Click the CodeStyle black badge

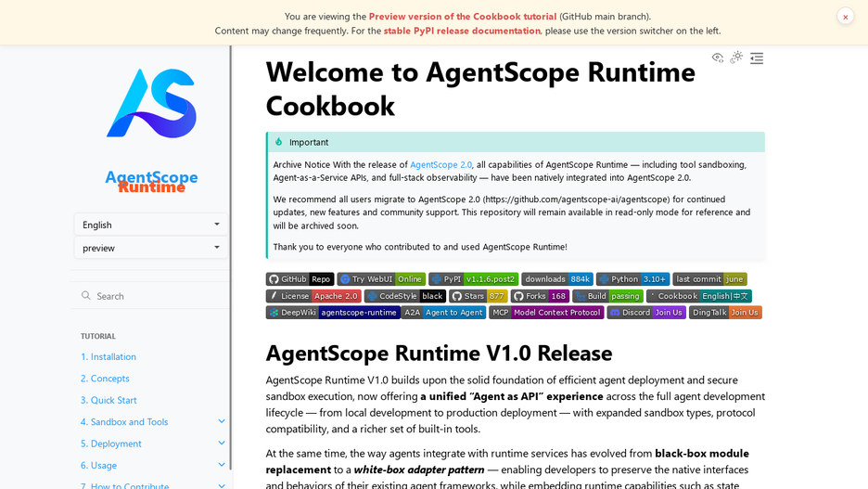tap(405, 296)
